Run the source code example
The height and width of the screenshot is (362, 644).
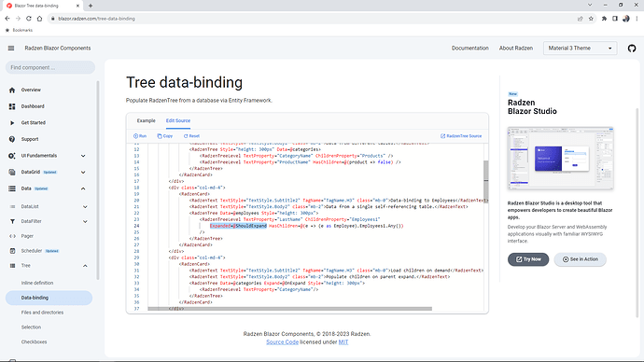[x=140, y=136]
